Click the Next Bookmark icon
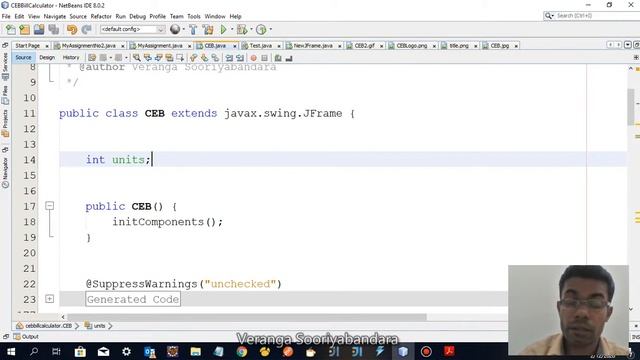 click(x=204, y=58)
